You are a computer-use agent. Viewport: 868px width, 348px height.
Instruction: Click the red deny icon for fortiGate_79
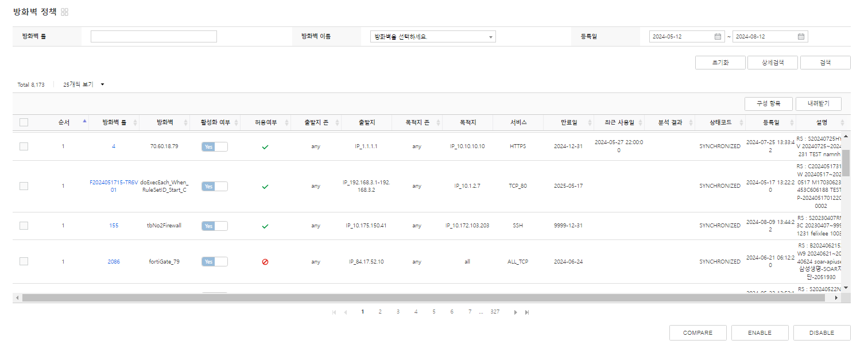pos(265,262)
